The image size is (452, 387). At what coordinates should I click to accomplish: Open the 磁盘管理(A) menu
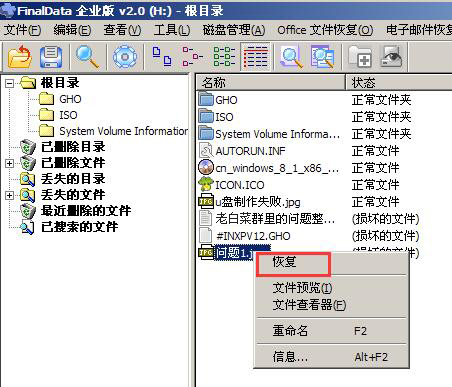pyautogui.click(x=234, y=30)
